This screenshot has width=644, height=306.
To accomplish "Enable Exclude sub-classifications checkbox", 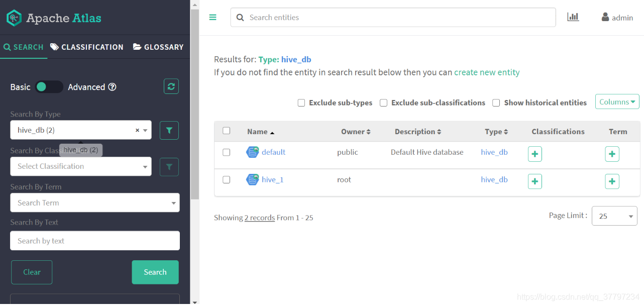I will pyautogui.click(x=383, y=103).
